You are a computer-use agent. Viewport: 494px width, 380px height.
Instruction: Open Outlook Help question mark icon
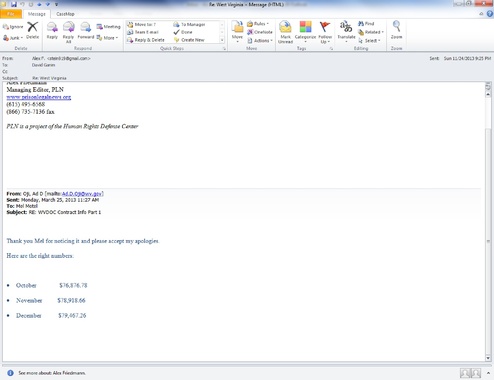point(490,14)
